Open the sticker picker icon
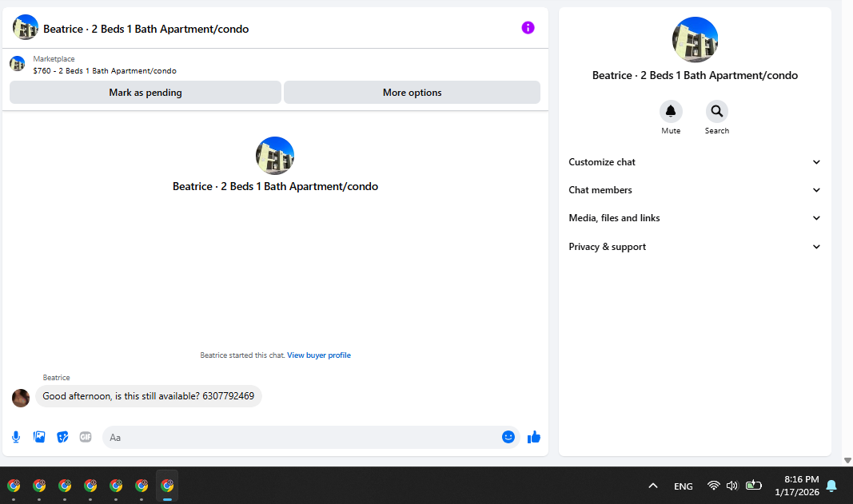Image resolution: width=853 pixels, height=504 pixels. pyautogui.click(x=62, y=437)
